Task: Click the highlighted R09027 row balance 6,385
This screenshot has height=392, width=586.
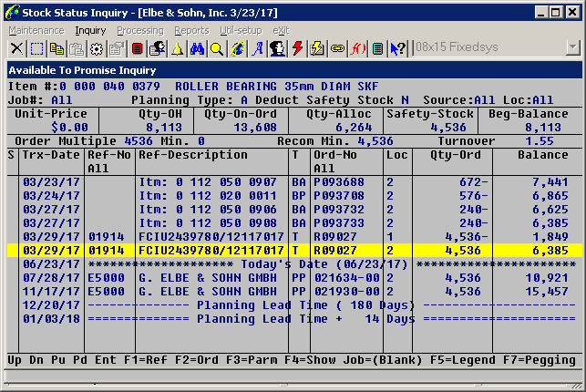Action: [550, 251]
